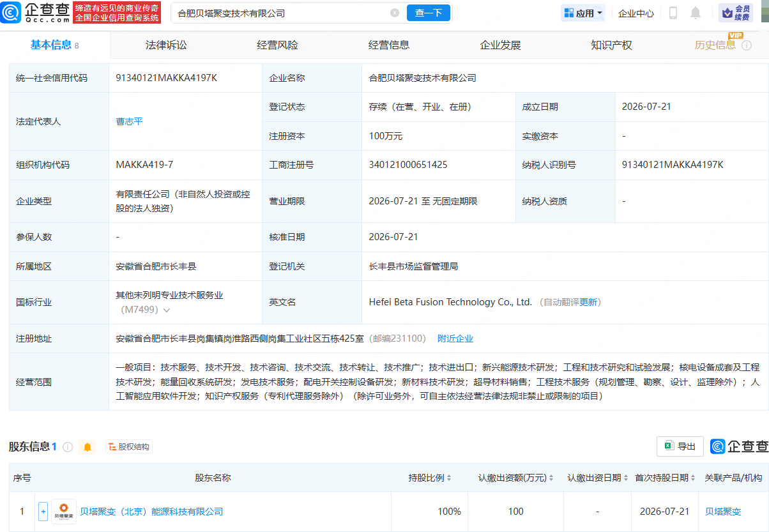This screenshot has height=532, width=769.
Task: Clear the search box with the X icon
Action: point(395,13)
